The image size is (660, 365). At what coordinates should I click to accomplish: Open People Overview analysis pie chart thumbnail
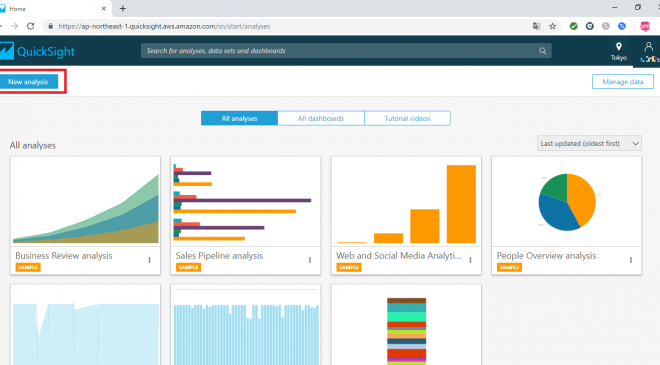tap(567, 202)
